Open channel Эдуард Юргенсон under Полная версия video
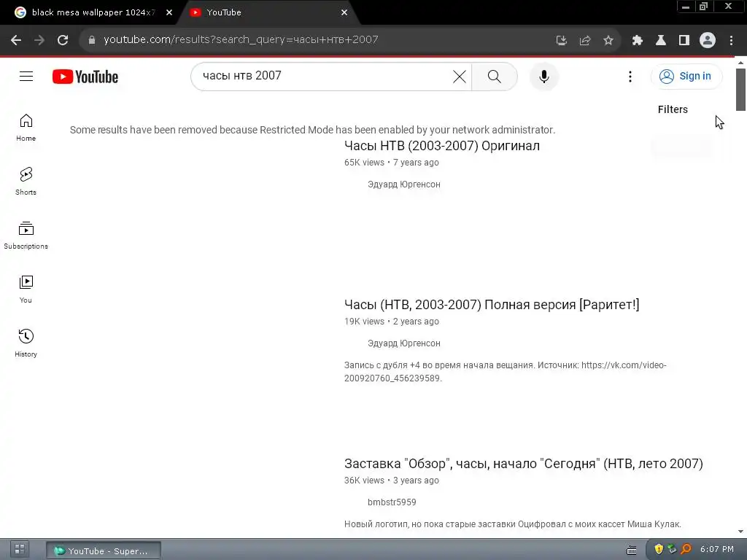747x560 pixels. [x=403, y=343]
